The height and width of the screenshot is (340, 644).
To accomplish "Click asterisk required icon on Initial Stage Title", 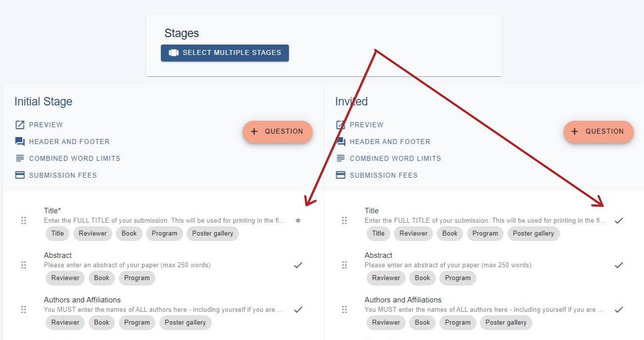I will point(298,221).
